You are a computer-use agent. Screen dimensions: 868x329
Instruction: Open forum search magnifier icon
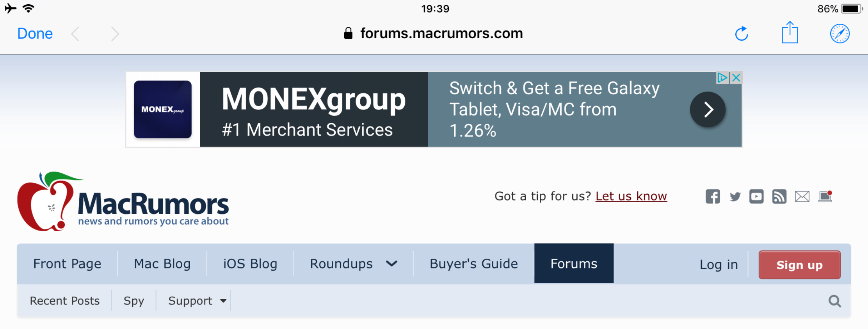tap(835, 301)
